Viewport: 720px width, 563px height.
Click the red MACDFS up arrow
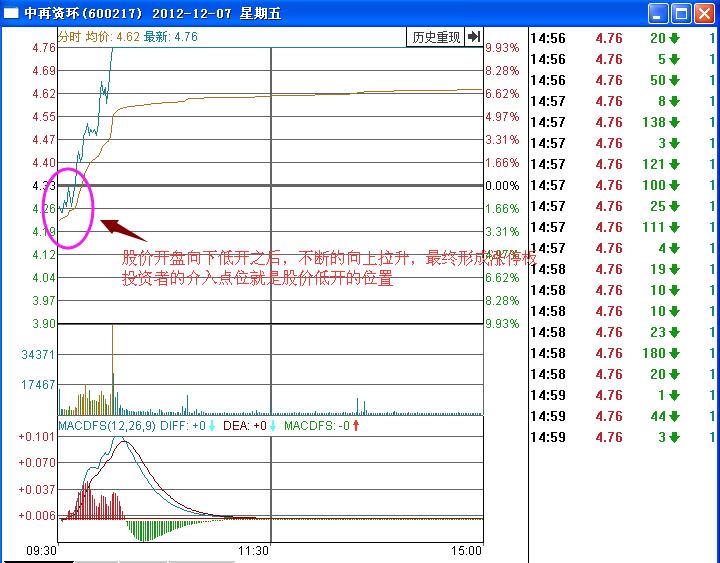tap(356, 427)
